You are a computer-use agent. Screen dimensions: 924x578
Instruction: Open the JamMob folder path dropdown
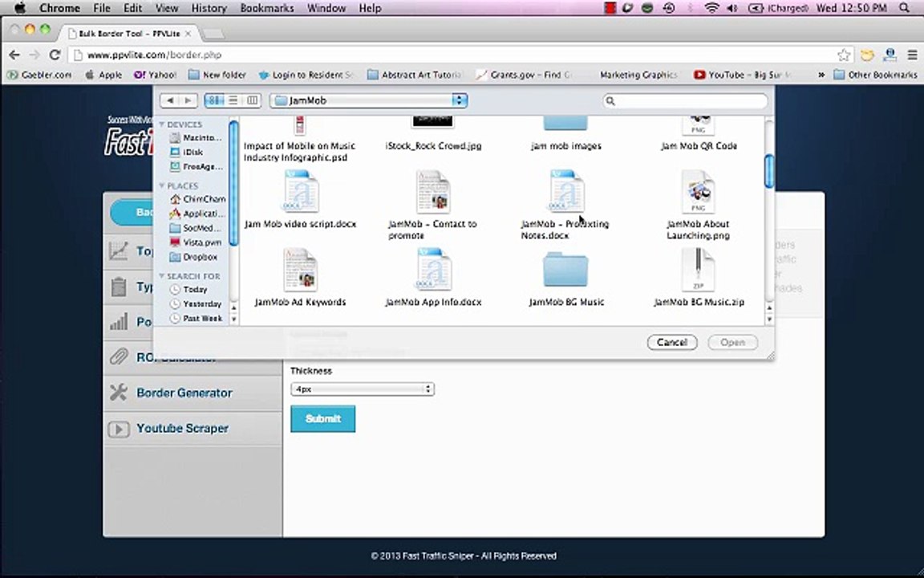coord(369,100)
